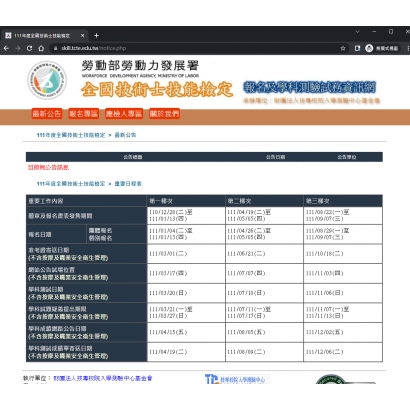Click the 公告單位 column header
This screenshot has width=410, height=410.
[347, 157]
